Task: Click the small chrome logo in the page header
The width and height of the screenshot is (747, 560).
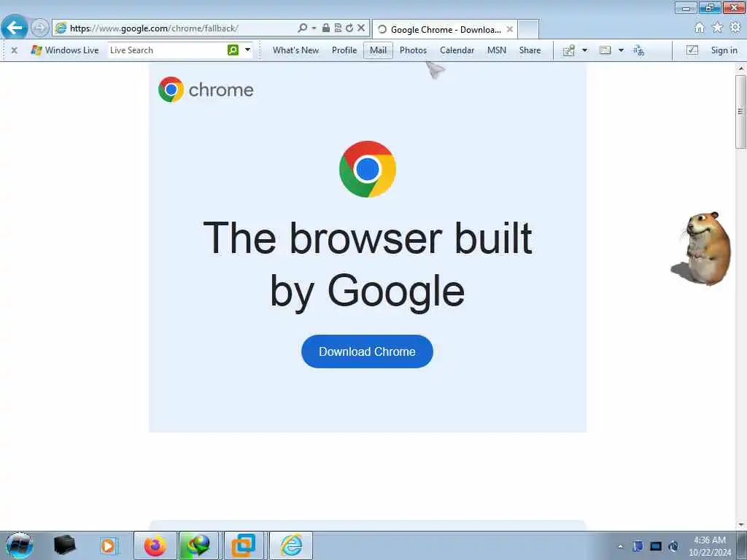Action: [171, 90]
